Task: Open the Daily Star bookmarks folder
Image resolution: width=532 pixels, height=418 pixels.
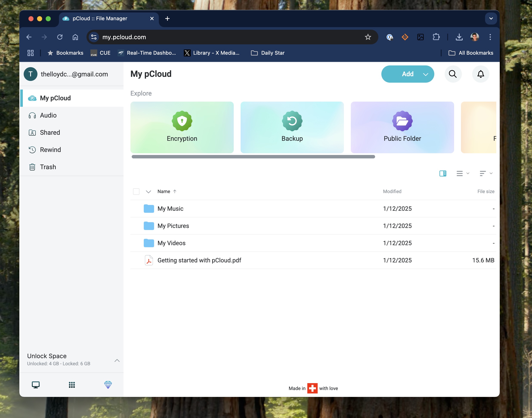Action: tap(268, 53)
